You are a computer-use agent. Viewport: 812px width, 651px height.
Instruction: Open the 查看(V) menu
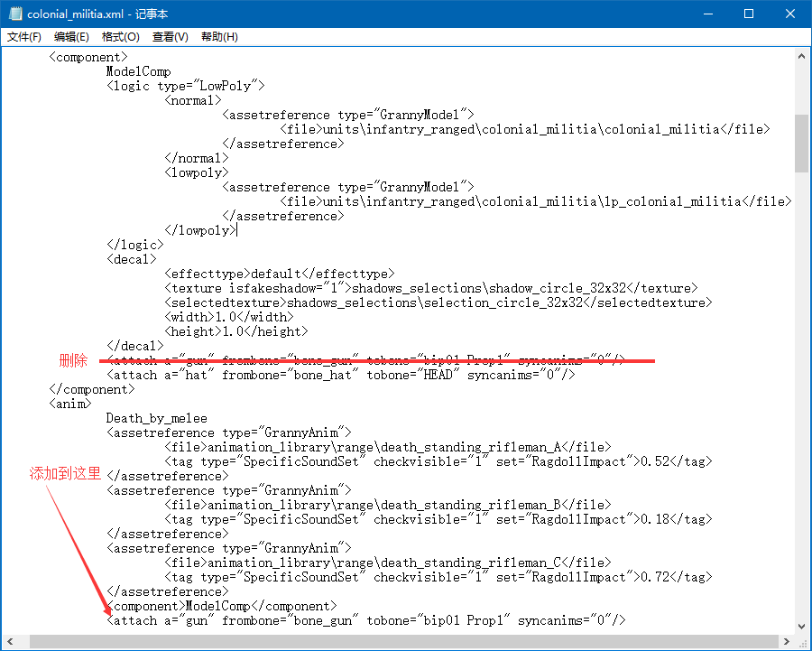coord(170,37)
